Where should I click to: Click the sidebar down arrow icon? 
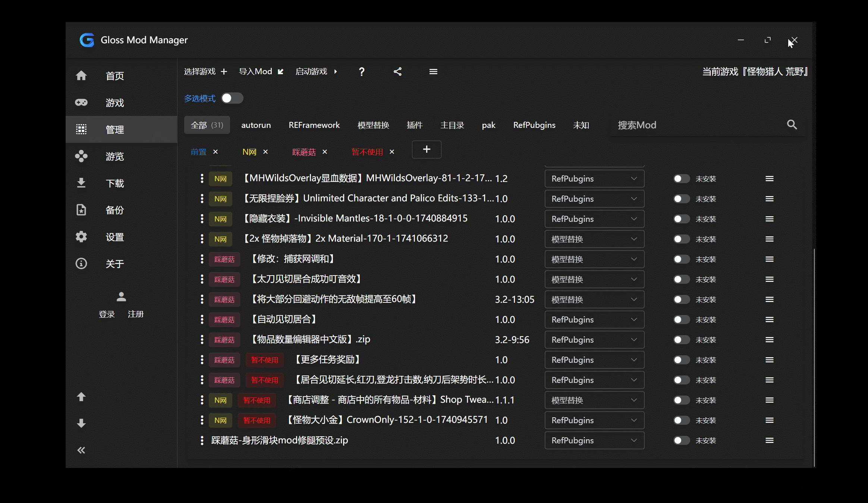(x=81, y=424)
